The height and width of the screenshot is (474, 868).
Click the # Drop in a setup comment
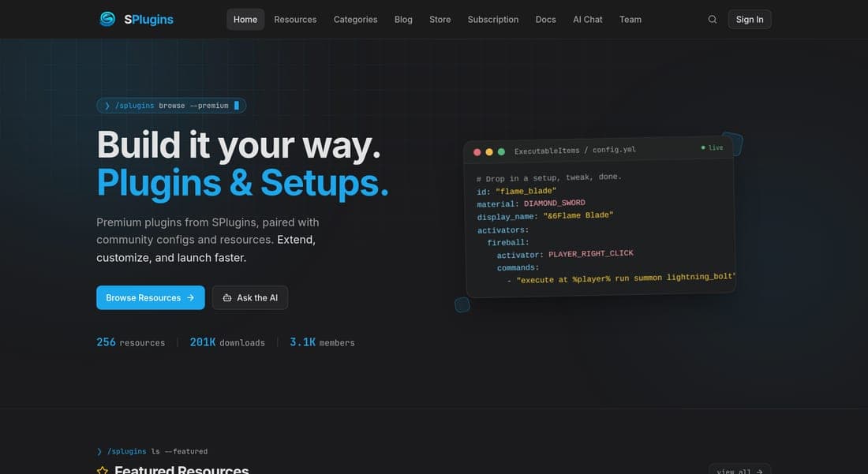548,177
